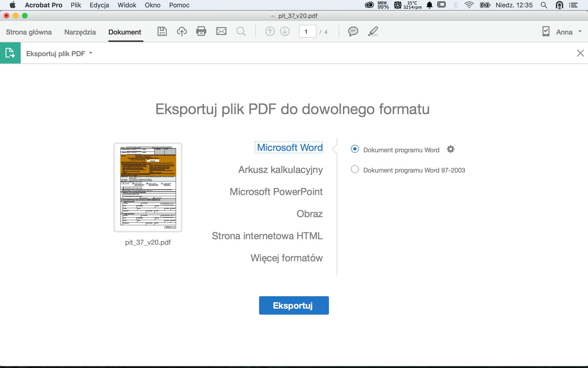The image size is (588, 368).
Task: Choose Więcej formatów option
Action: coord(286,258)
